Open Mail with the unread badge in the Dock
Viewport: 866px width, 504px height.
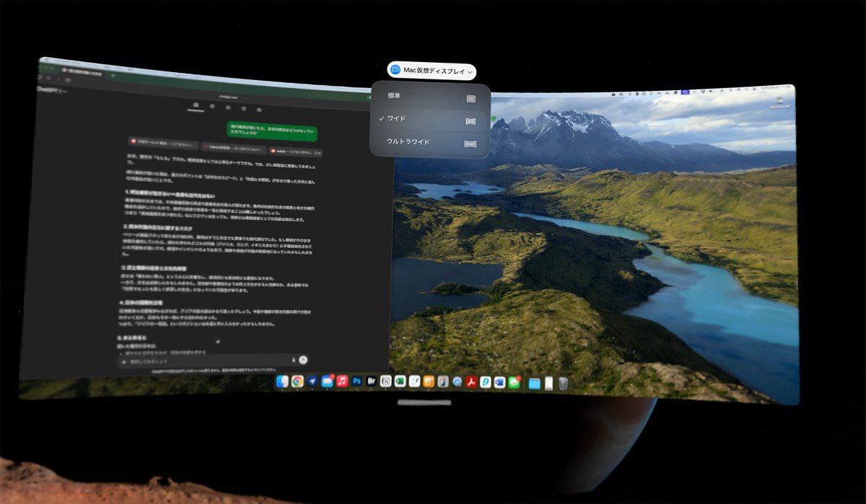(327, 382)
